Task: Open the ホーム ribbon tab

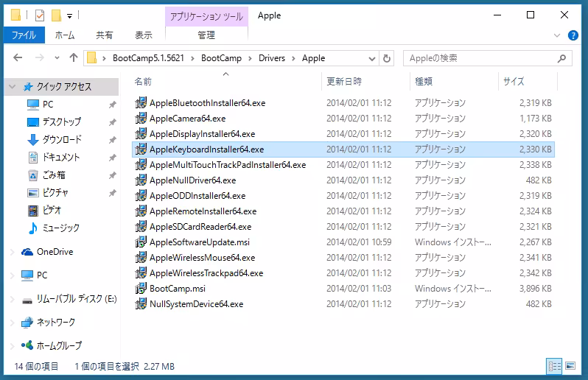Action: pos(65,35)
